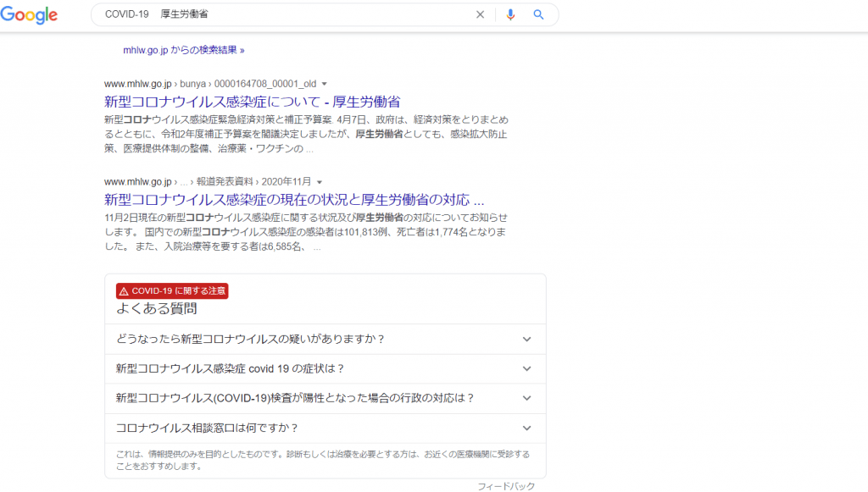The height and width of the screenshot is (492, 868).
Task: Open dropdown arrow beside 0000164708_00001_old URL
Action: point(324,85)
